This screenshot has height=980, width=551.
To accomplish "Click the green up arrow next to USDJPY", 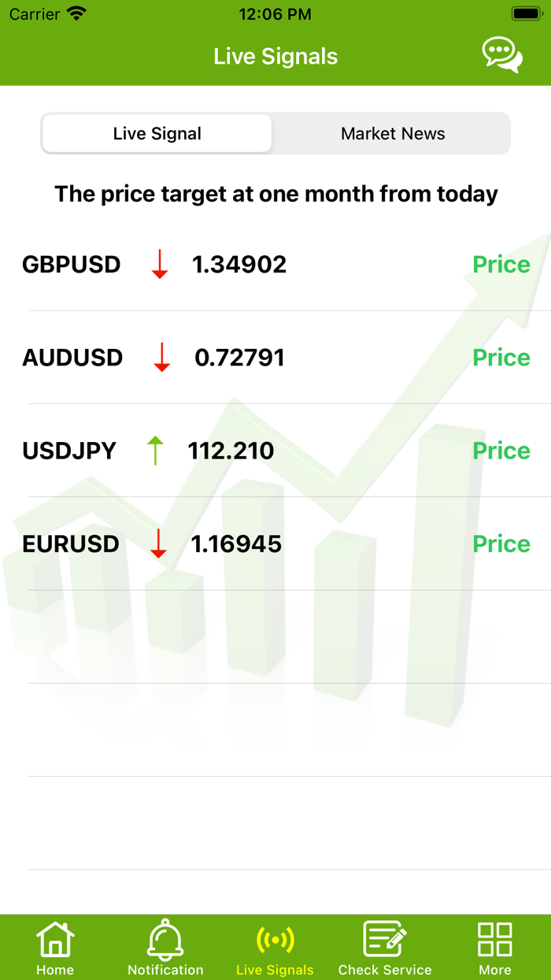I will 155,451.
